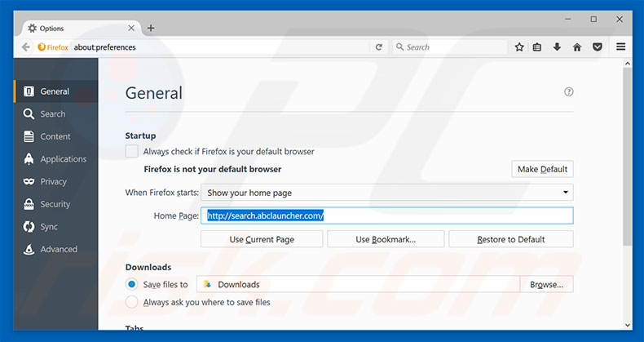Click the scrollbar up arrow
The height and width of the screenshot is (342, 644).
click(x=627, y=64)
